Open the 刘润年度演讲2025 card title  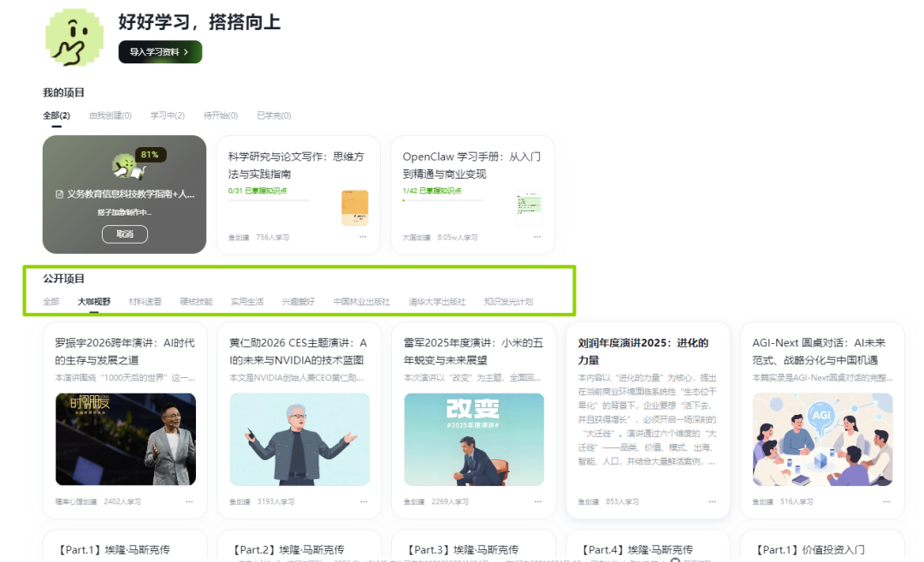[643, 351]
